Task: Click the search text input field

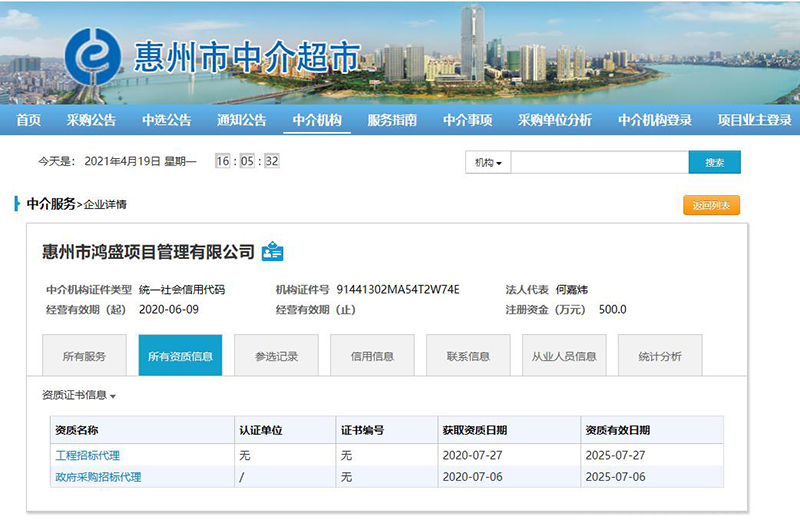Action: pos(600,163)
